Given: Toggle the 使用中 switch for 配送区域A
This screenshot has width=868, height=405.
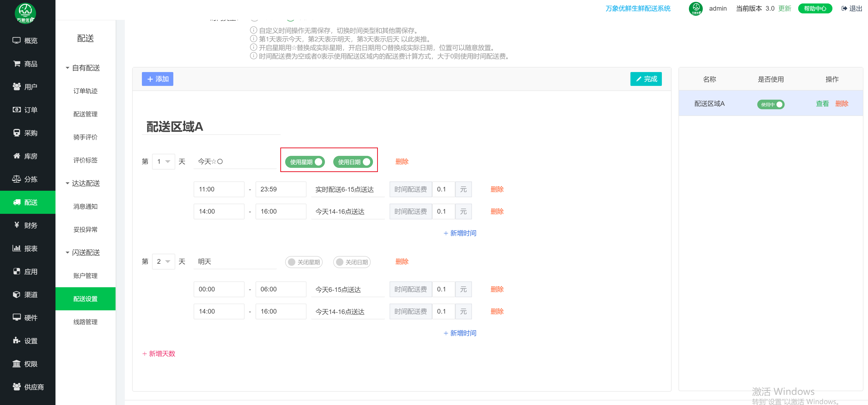Looking at the screenshot, I should point(771,104).
